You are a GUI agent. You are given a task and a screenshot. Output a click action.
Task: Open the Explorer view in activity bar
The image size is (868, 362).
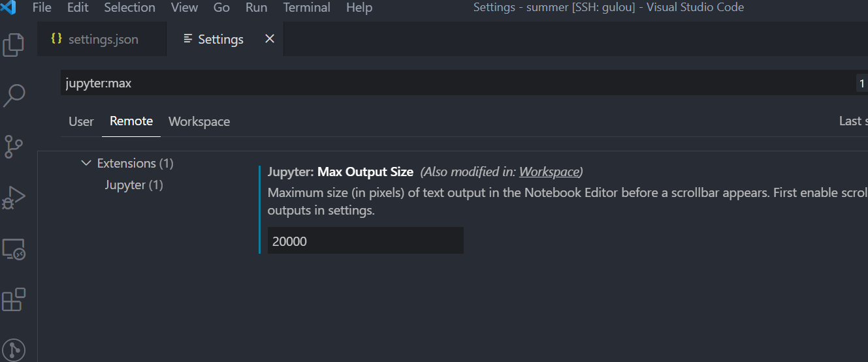pyautogui.click(x=14, y=45)
